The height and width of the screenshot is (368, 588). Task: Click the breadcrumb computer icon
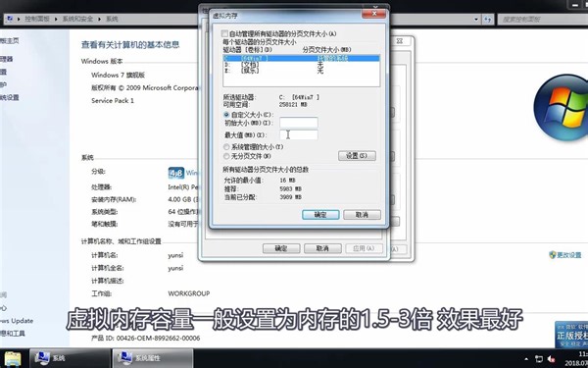[x=9, y=19]
